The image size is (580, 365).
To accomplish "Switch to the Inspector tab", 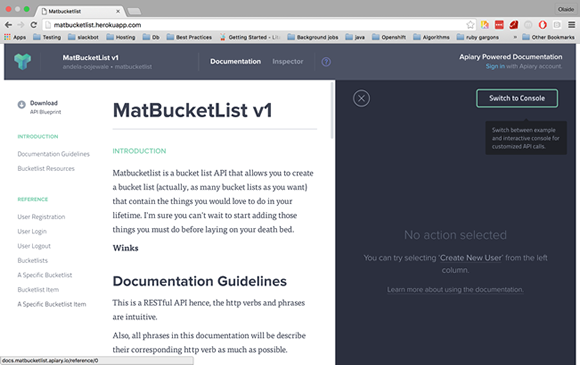I will coord(287,61).
